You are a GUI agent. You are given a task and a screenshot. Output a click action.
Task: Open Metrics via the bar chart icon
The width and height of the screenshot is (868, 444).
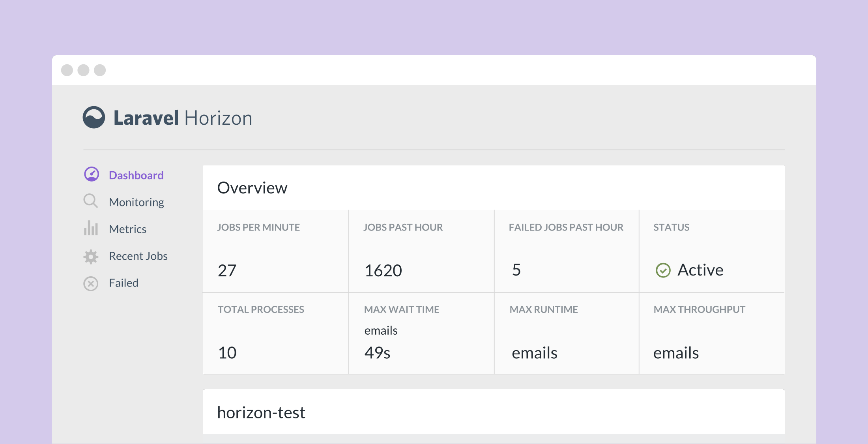click(x=91, y=229)
